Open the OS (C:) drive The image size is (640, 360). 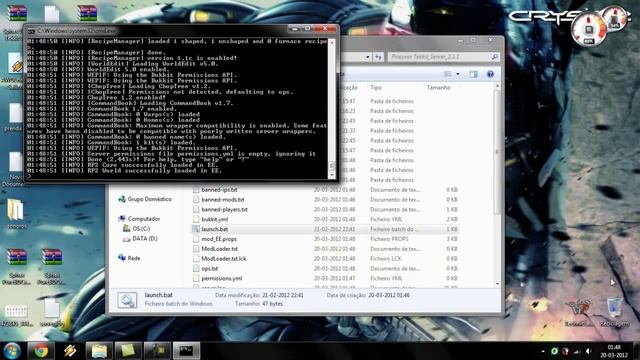point(141,229)
